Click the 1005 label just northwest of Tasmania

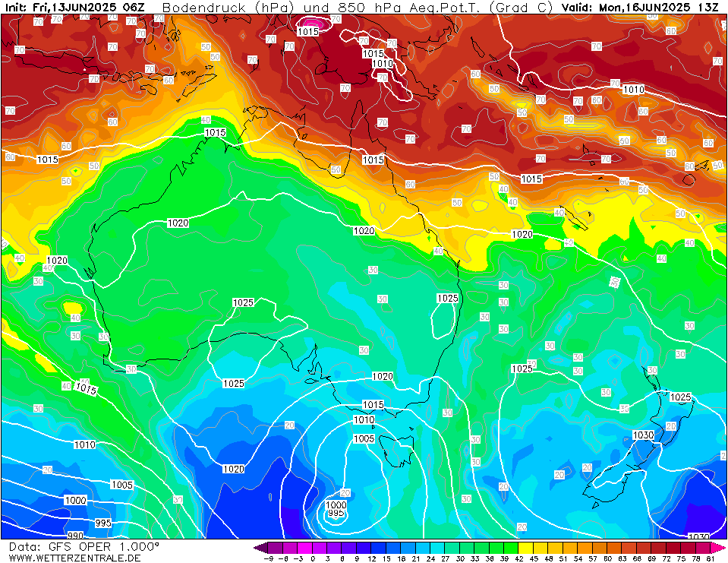[364, 438]
